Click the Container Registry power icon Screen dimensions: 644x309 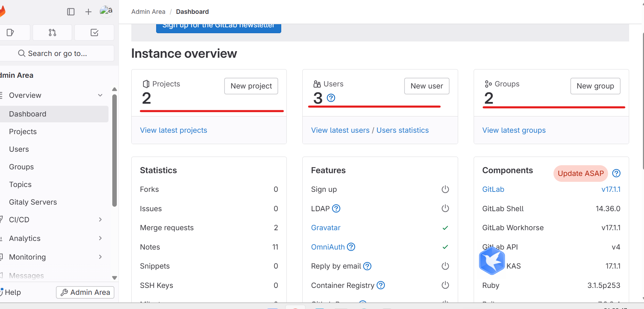pos(445,285)
